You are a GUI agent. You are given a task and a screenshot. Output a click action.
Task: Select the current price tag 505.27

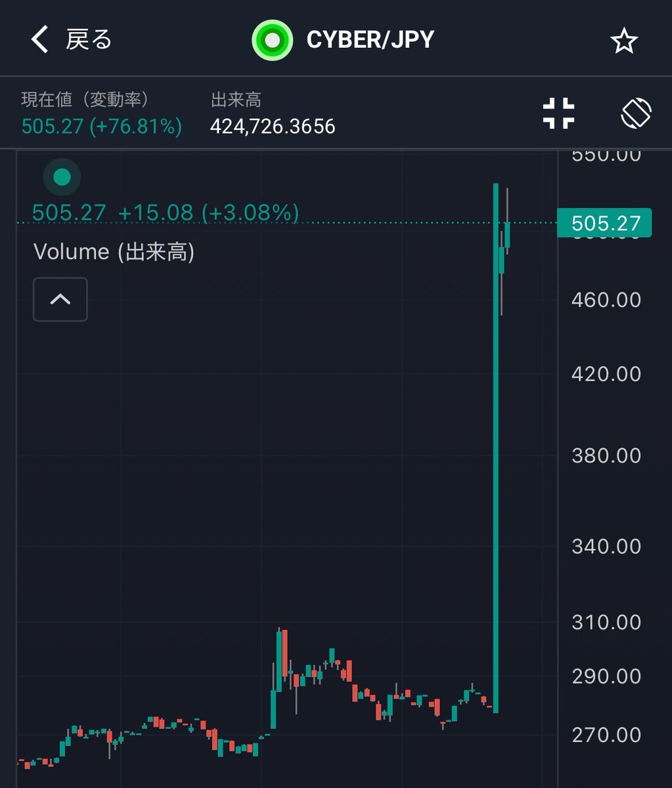click(x=604, y=223)
